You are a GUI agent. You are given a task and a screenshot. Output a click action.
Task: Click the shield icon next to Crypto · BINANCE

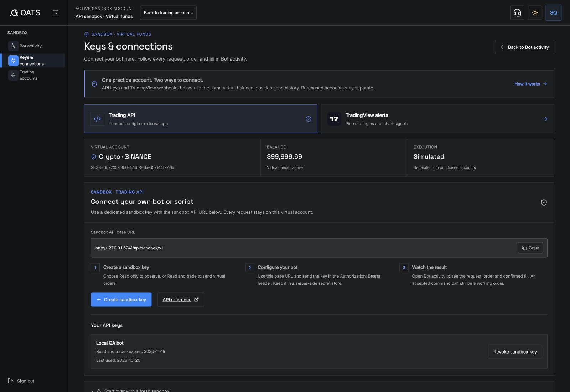[x=94, y=157]
